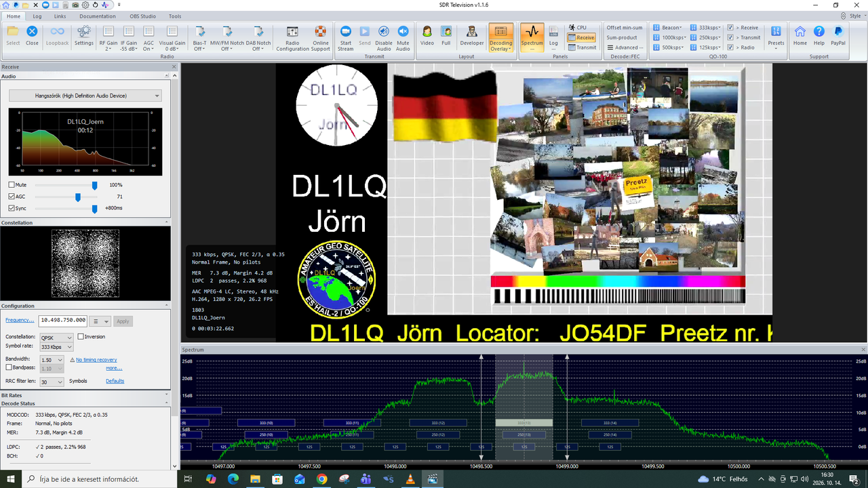The image size is (868, 488).
Task: Open the radio Settings gear
Action: tap(84, 35)
